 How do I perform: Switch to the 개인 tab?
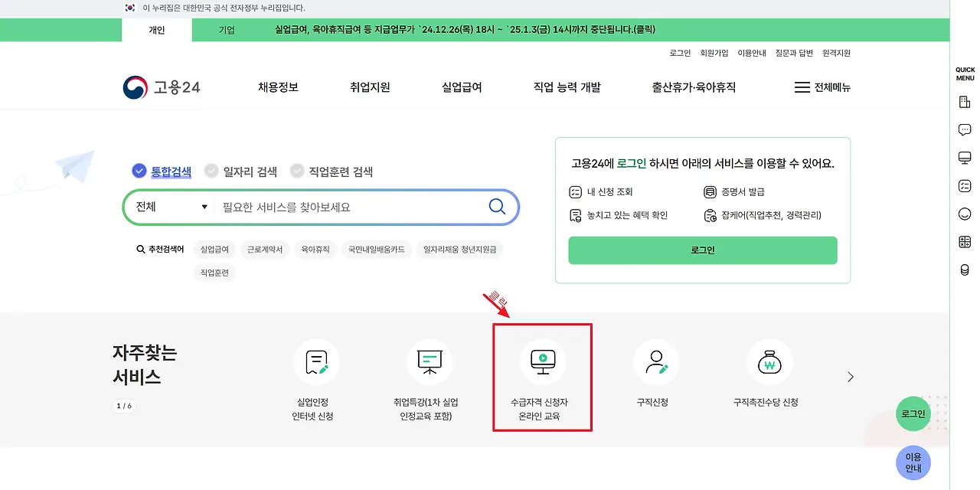[157, 30]
